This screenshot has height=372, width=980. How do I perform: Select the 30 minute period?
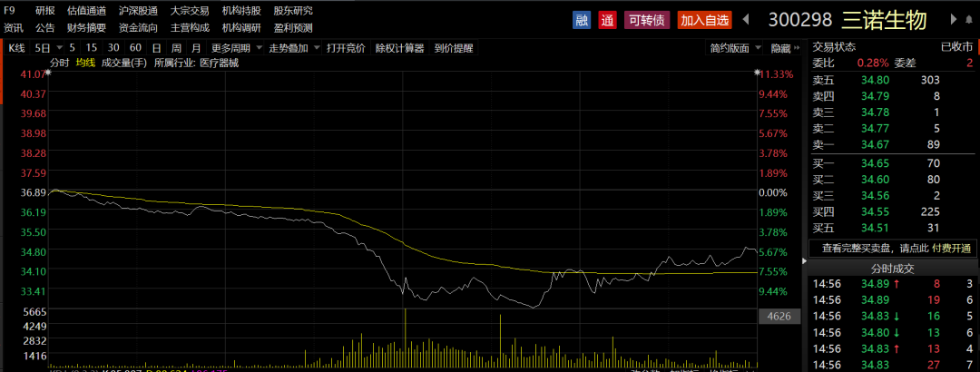(x=113, y=48)
